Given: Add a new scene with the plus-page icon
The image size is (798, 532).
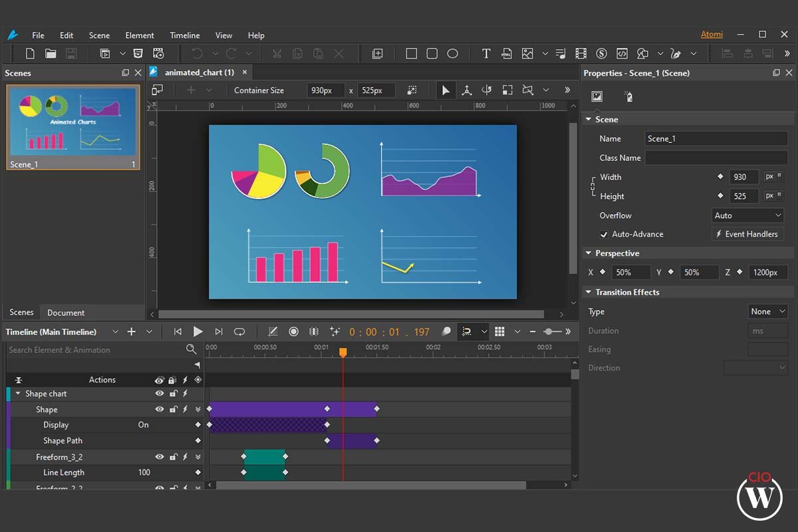Looking at the screenshot, I should pyautogui.click(x=378, y=54).
